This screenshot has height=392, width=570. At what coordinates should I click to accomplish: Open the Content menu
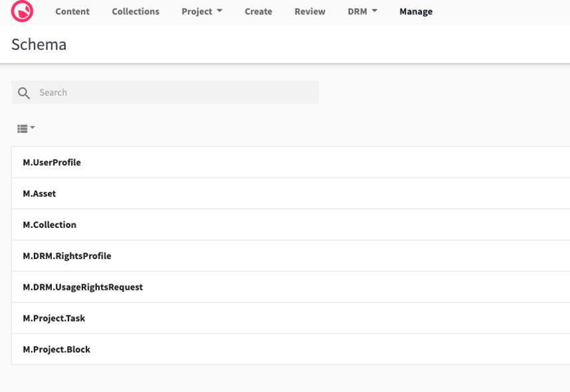[x=72, y=11]
